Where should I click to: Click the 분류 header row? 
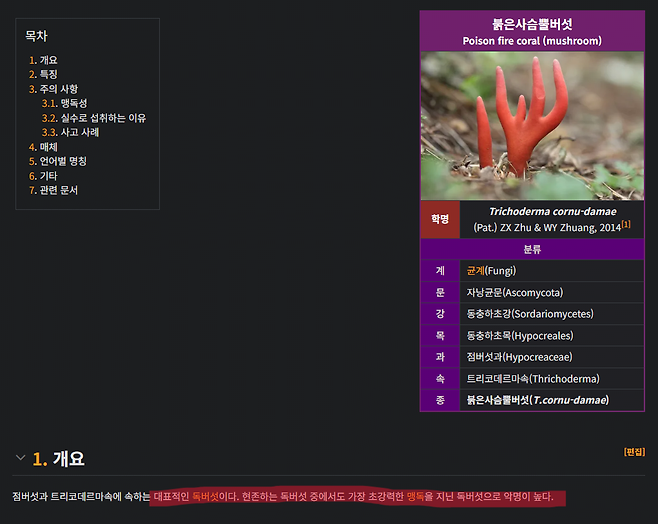click(x=532, y=249)
